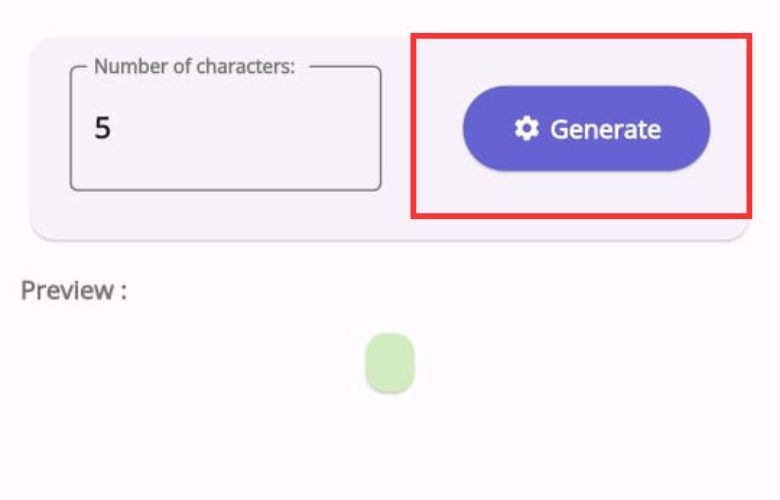Click the "Number of characters:" label
Viewport: 780px width, 500px height.
tap(194, 68)
